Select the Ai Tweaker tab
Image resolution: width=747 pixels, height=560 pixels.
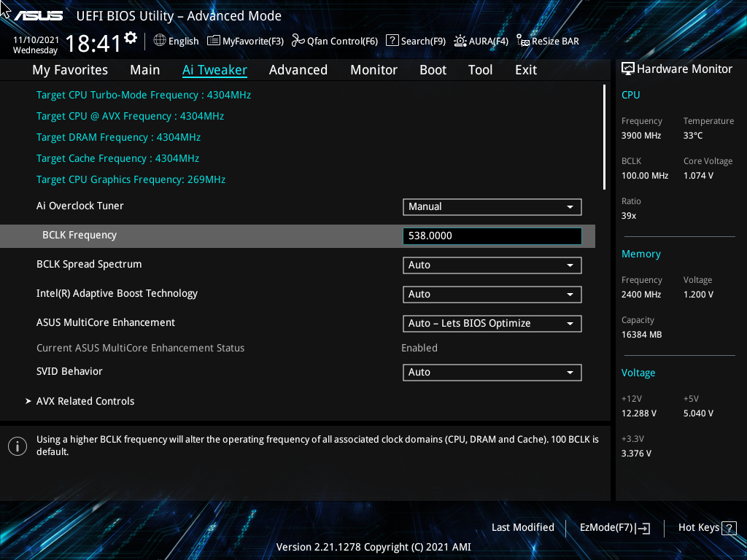[x=214, y=70]
